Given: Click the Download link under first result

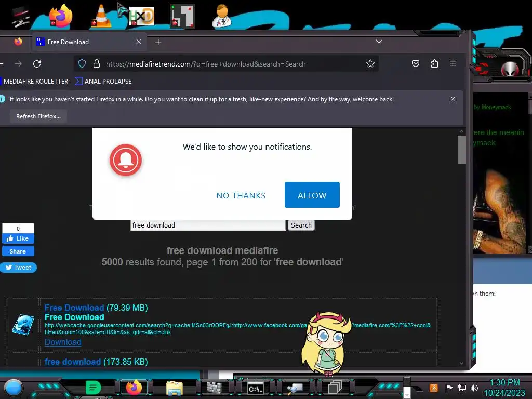Looking at the screenshot, I should tap(63, 342).
